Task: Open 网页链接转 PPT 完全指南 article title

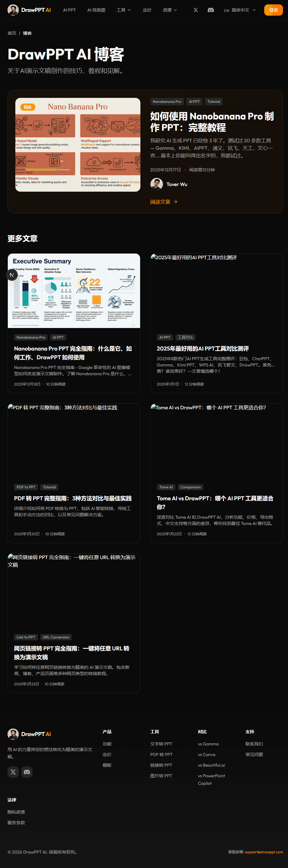Action: point(72,652)
